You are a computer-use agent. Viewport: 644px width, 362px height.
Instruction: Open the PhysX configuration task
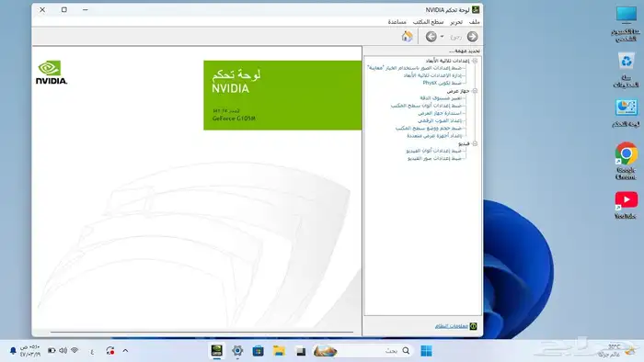pyautogui.click(x=443, y=83)
